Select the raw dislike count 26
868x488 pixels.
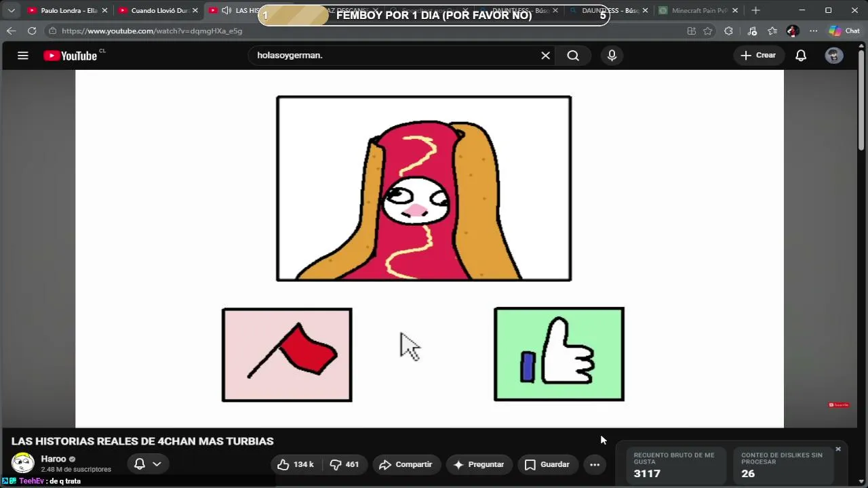748,474
